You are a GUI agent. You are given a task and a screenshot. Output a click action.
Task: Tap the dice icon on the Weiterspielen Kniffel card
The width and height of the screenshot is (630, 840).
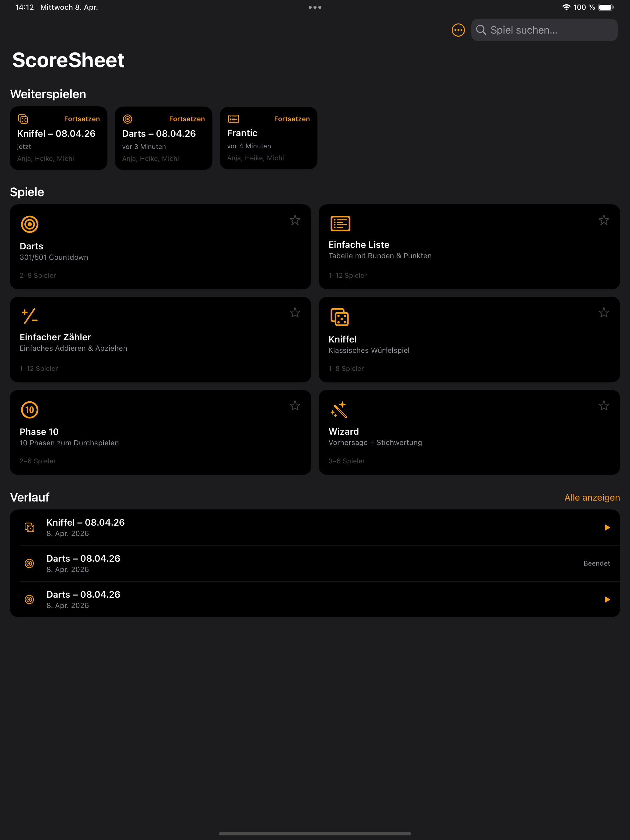[23, 119]
